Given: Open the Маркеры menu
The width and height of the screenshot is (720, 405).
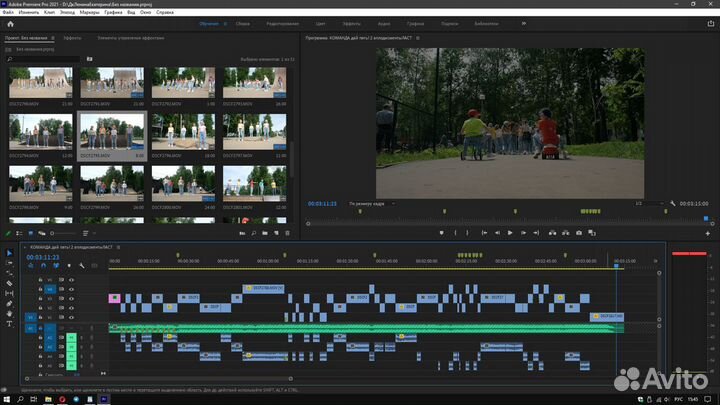Looking at the screenshot, I should [89, 13].
